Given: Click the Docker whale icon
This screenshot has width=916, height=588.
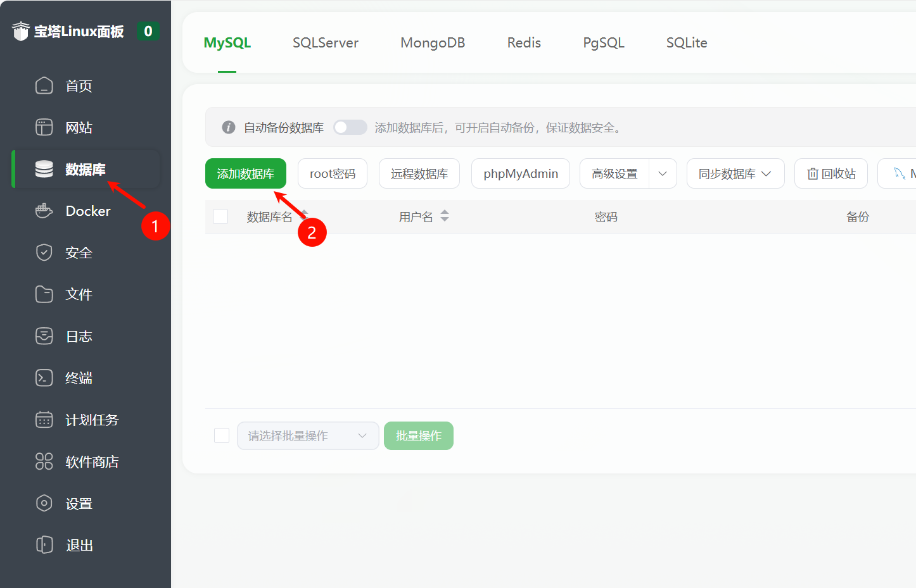Looking at the screenshot, I should tap(44, 211).
